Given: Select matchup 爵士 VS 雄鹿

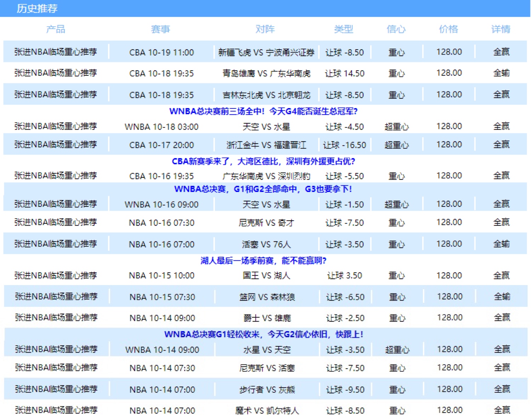Looking at the screenshot, I should point(267,318).
